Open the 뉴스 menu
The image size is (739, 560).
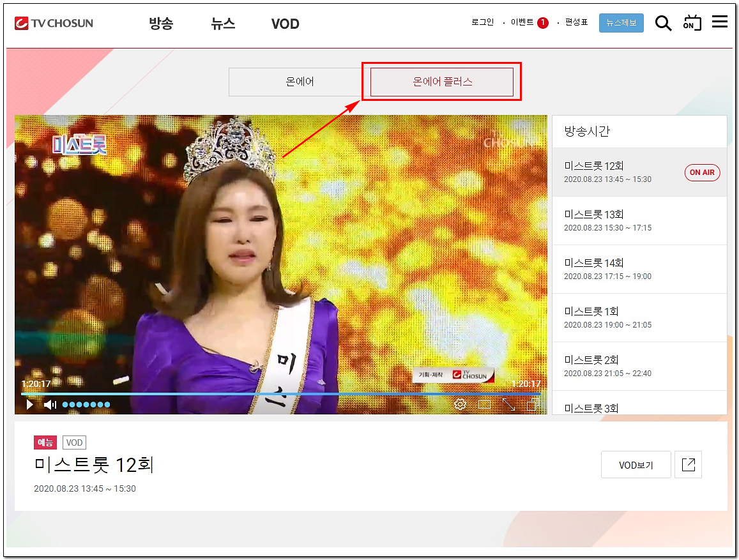(x=223, y=23)
